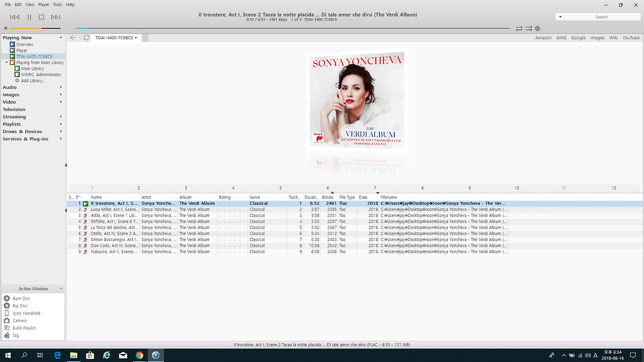644x362 pixels.
Task: Select the WINPC: Administrator library
Action: pyautogui.click(x=41, y=75)
